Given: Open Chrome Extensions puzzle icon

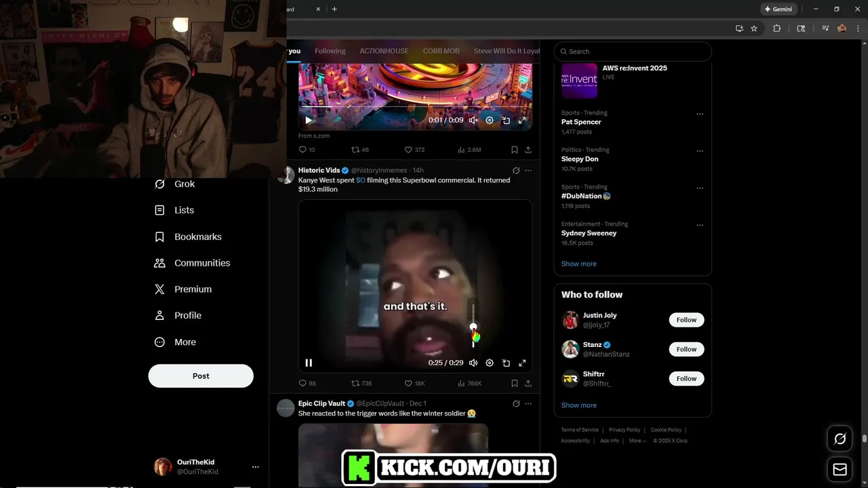Looking at the screenshot, I should [x=777, y=28].
